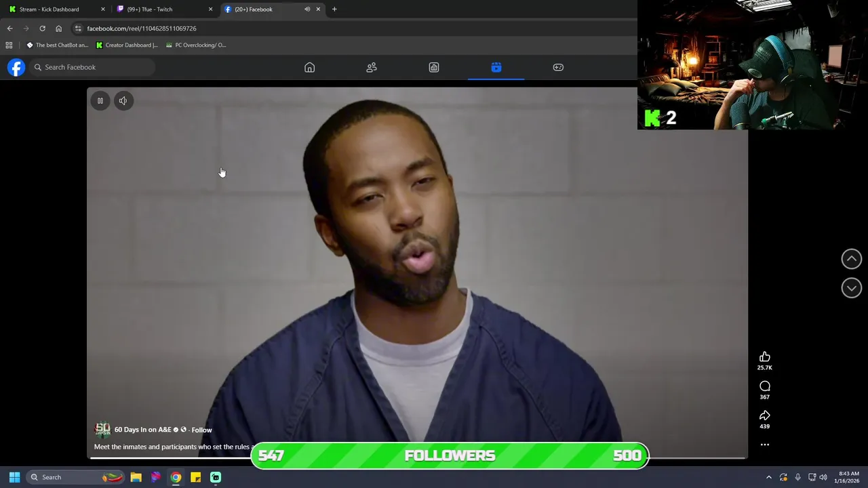Go to the previous reel
This screenshot has width=868, height=488.
[x=851, y=259]
